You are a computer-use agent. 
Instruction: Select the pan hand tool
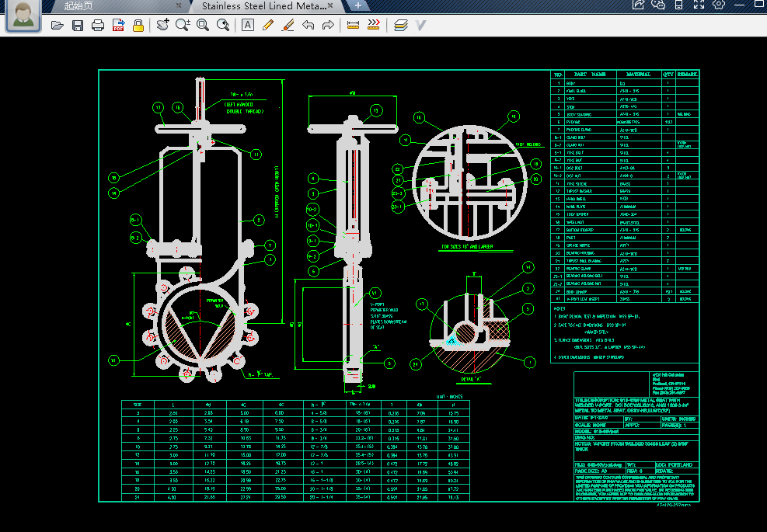click(x=162, y=24)
